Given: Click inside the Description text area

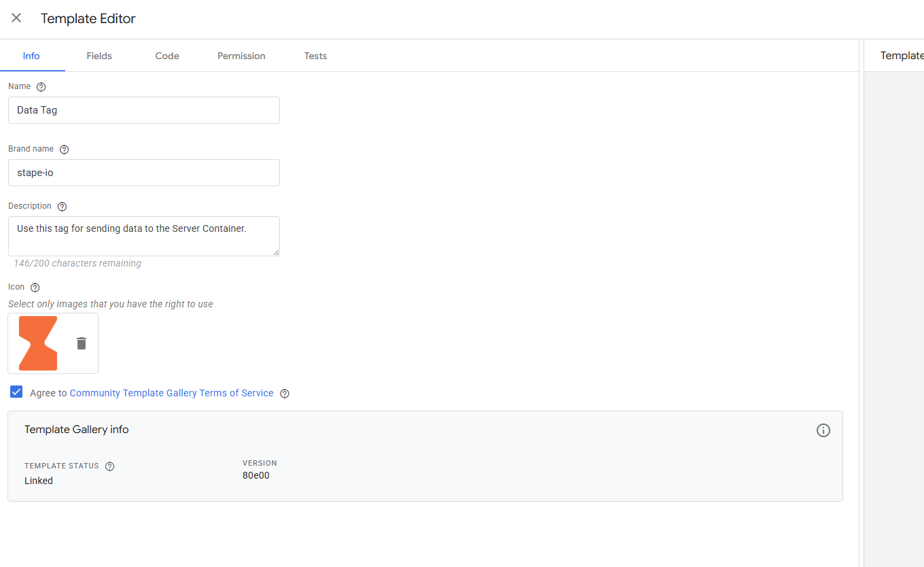Looking at the screenshot, I should coord(143,236).
